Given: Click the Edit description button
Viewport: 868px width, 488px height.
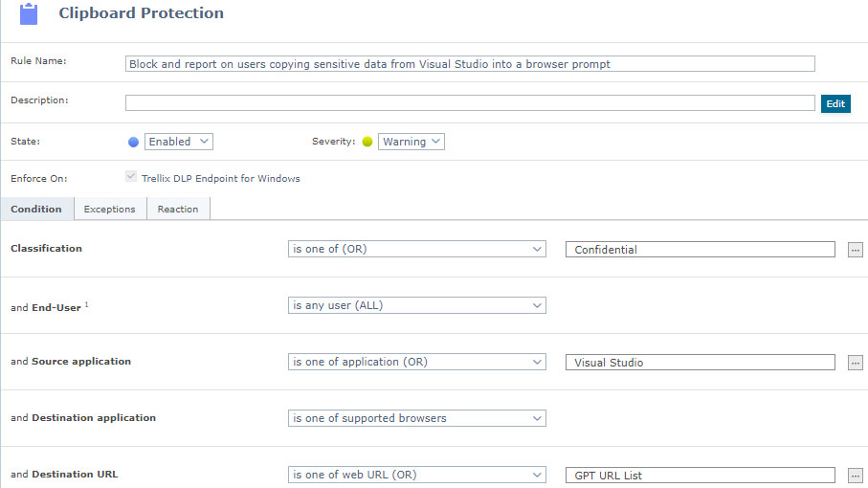Looking at the screenshot, I should pos(835,103).
